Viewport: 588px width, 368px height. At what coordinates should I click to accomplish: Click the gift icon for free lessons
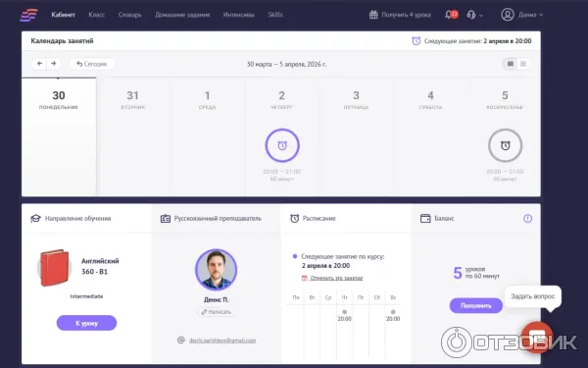(x=373, y=15)
